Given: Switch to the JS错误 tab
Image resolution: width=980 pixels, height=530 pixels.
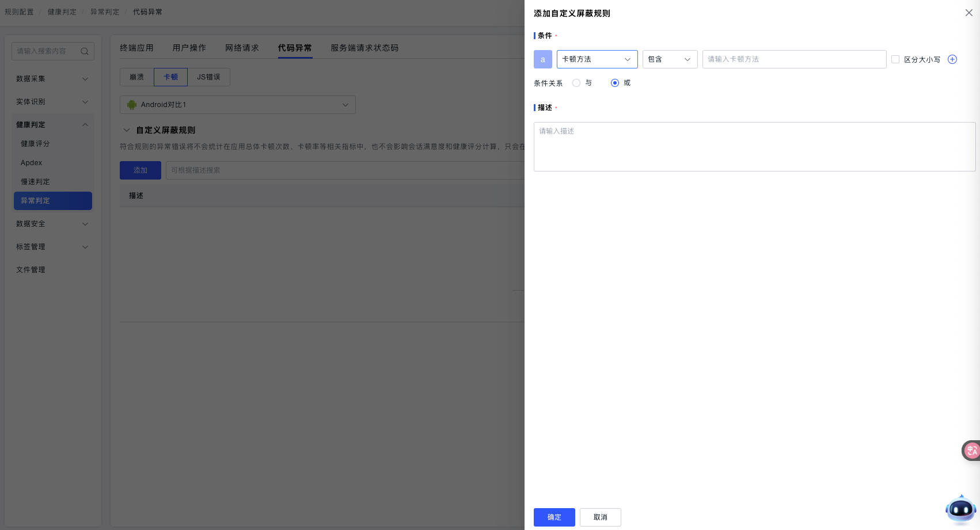Looking at the screenshot, I should [208, 77].
